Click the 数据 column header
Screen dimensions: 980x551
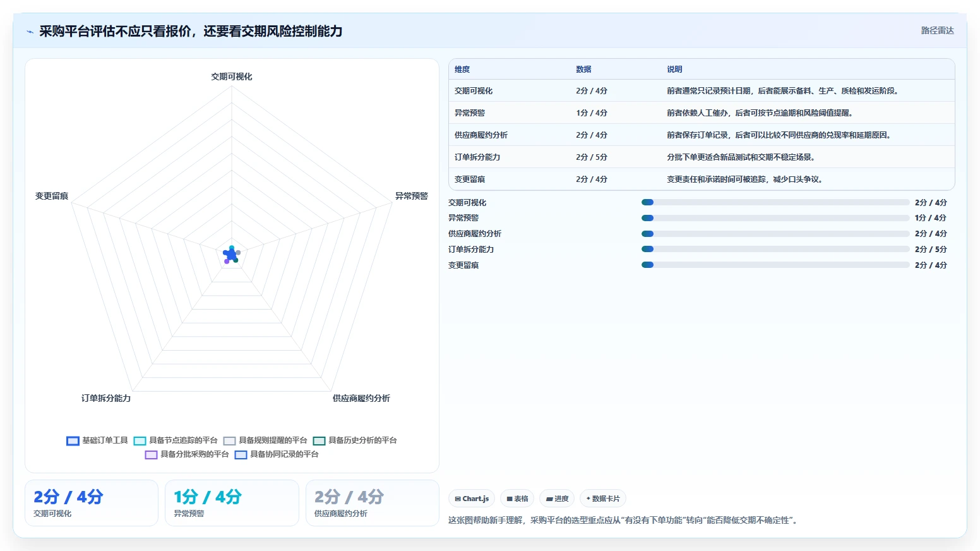tap(583, 70)
